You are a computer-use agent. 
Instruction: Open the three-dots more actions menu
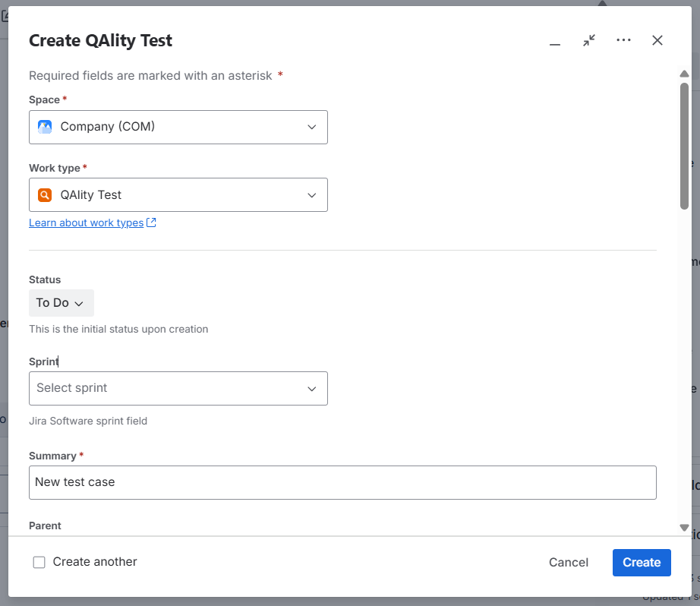tap(623, 41)
